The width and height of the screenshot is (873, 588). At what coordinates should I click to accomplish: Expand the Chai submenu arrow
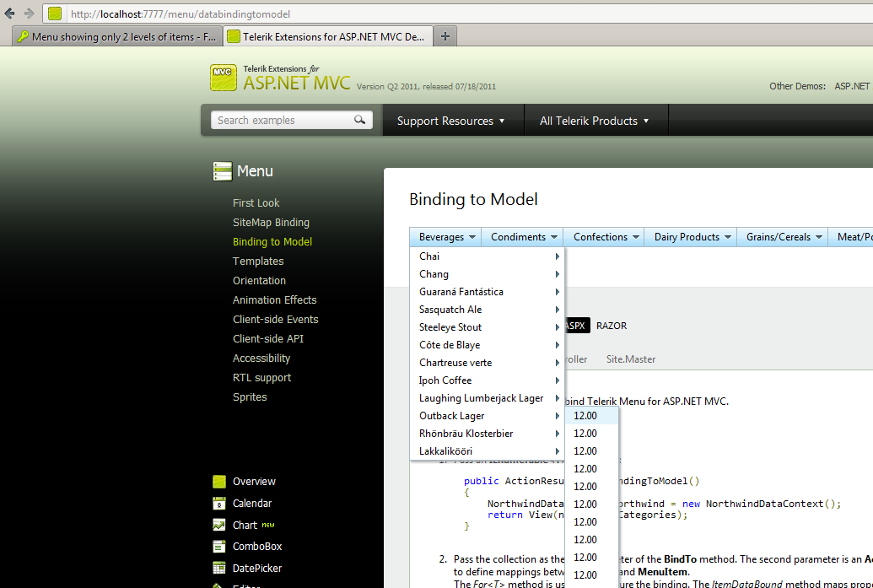557,256
